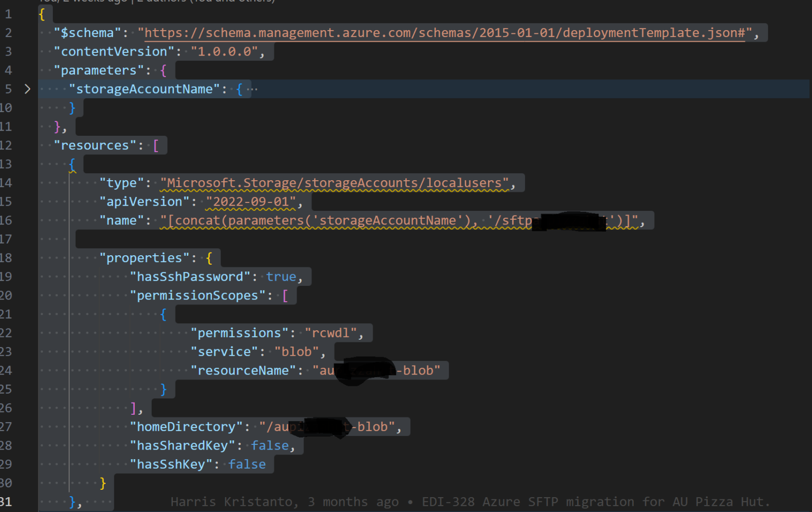Screen dimensions: 812x512
Task: Click the "type" key on line 14
Action: (x=122, y=183)
